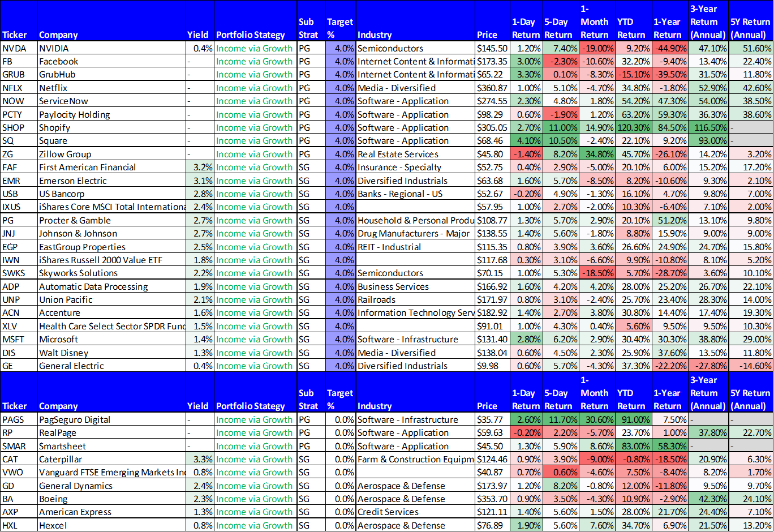
Task: Click Boeing's 42.30% 3-year return
Action: (x=708, y=499)
